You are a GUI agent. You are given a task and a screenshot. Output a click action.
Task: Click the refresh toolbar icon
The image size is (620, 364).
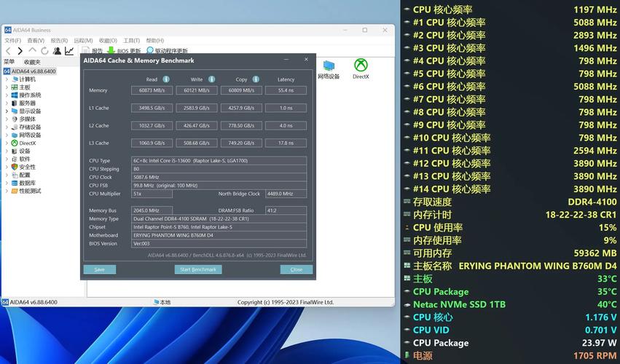tap(44, 51)
